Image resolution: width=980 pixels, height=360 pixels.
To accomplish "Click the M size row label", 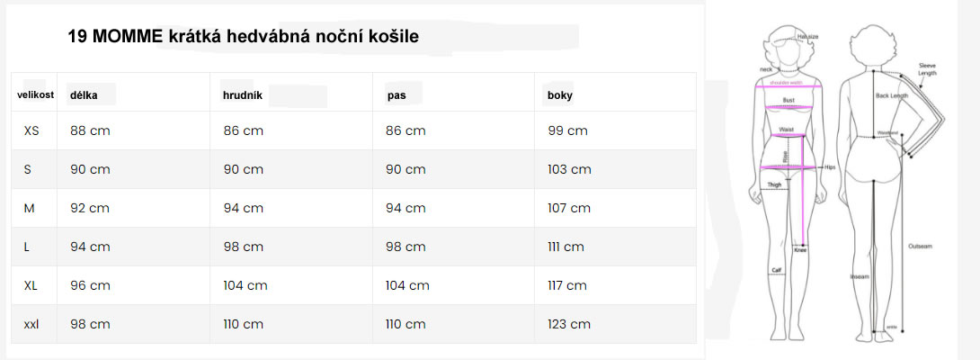I will pyautogui.click(x=30, y=208).
